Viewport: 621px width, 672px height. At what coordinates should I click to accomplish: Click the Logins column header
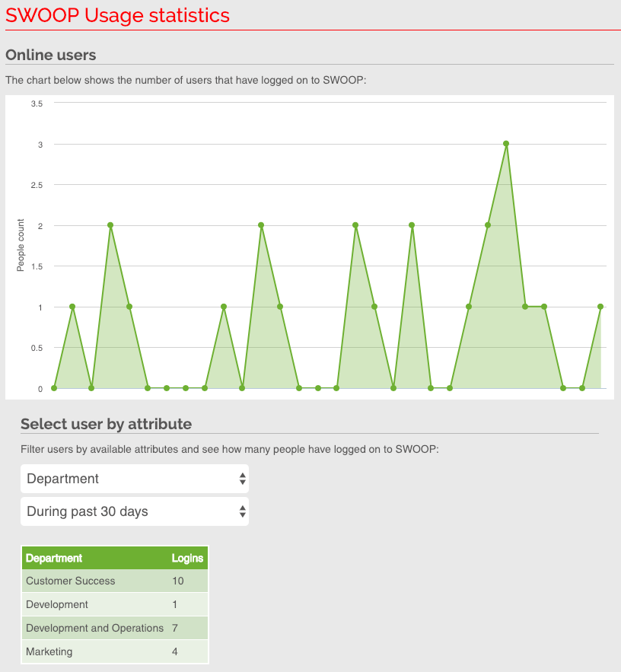(187, 558)
